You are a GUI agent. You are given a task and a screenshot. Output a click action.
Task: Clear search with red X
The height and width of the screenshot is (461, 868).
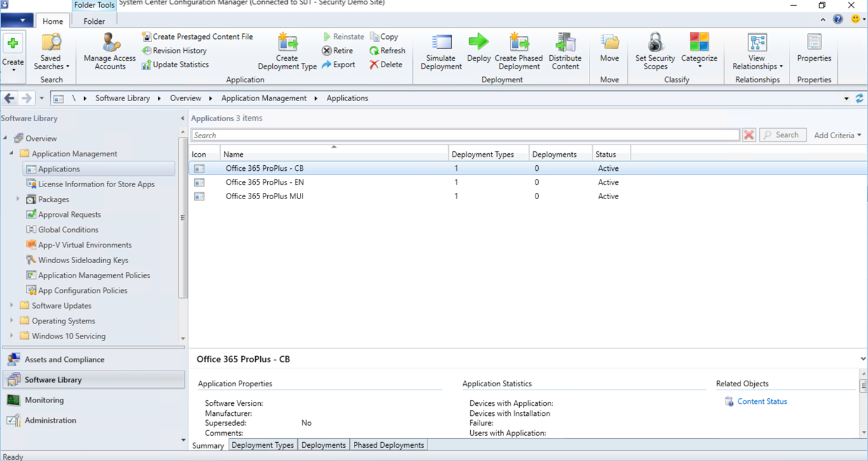click(x=749, y=135)
